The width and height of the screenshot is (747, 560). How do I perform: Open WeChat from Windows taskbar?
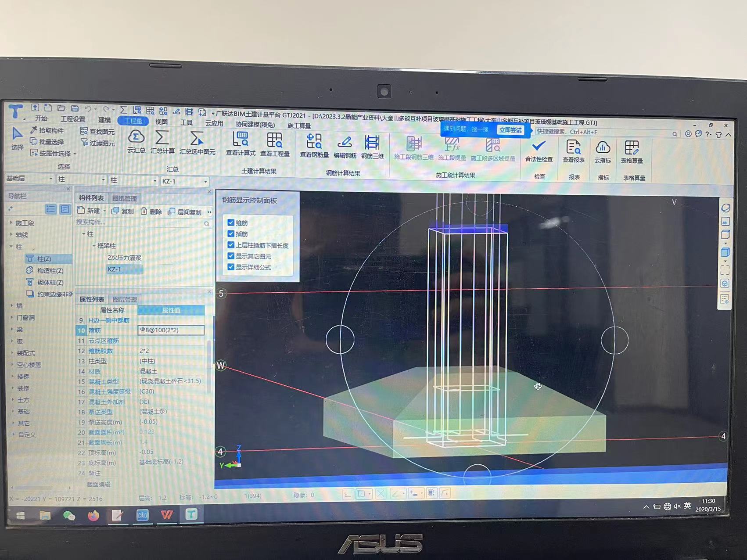pos(69,516)
